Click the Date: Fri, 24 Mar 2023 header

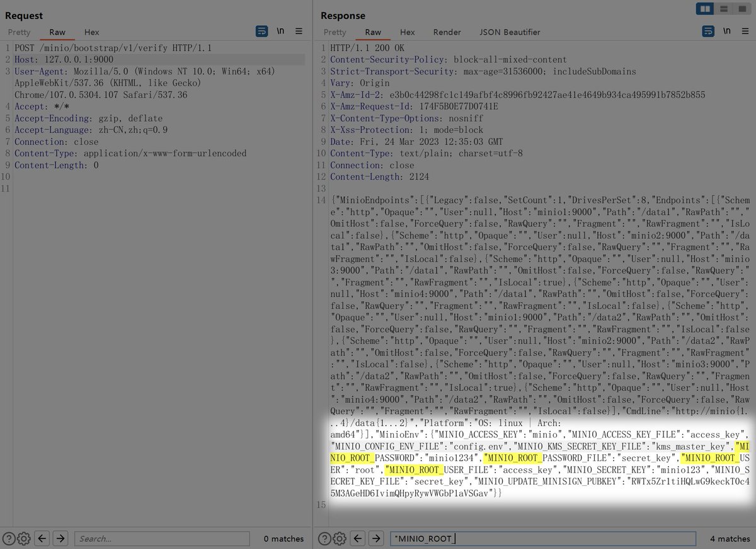pos(416,141)
